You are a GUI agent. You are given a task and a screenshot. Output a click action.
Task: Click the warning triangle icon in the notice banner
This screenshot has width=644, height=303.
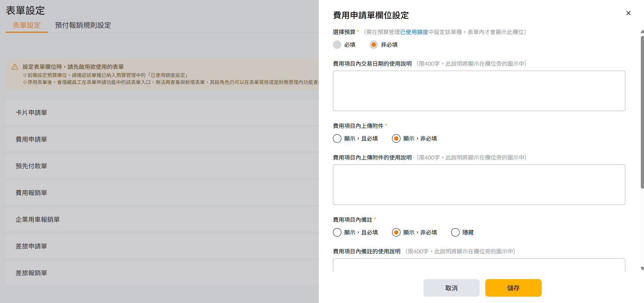pyautogui.click(x=15, y=67)
